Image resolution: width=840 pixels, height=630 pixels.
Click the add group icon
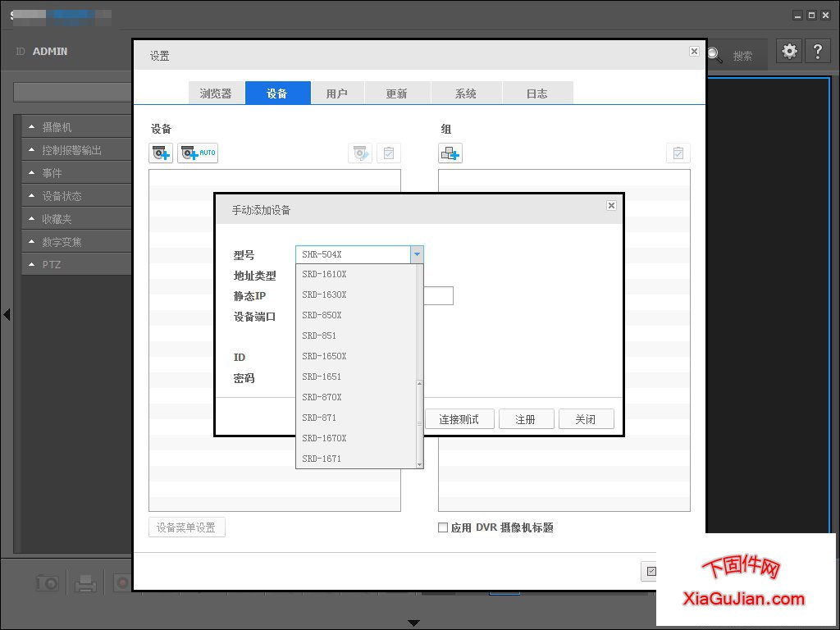tap(450, 153)
